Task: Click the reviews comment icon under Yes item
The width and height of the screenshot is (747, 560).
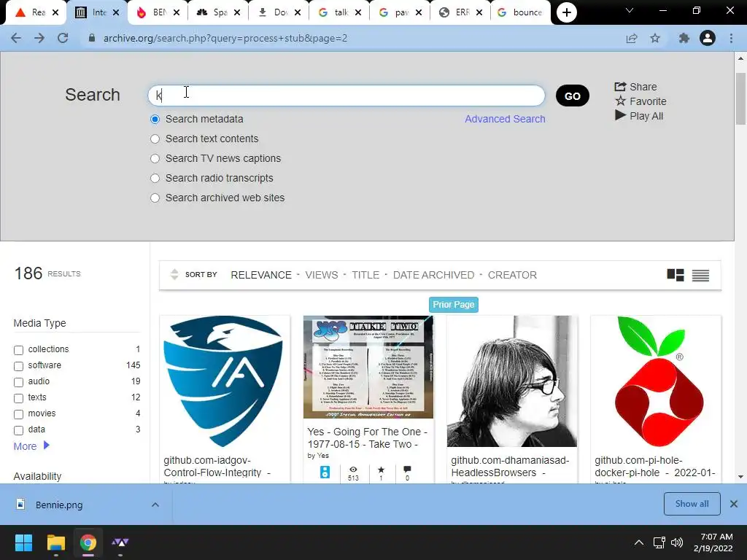Action: click(407, 469)
